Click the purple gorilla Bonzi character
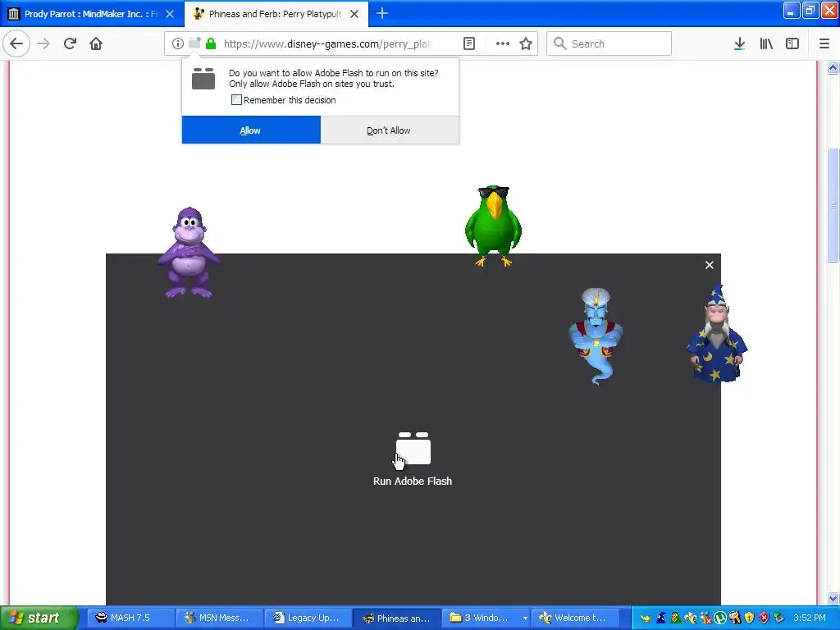840x630 pixels. (x=189, y=252)
